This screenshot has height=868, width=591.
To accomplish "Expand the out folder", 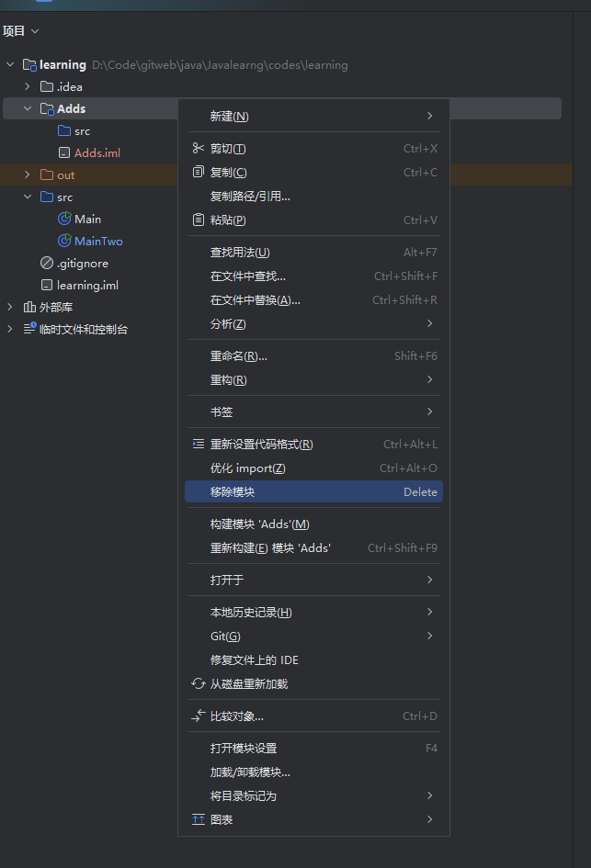I will tap(28, 175).
